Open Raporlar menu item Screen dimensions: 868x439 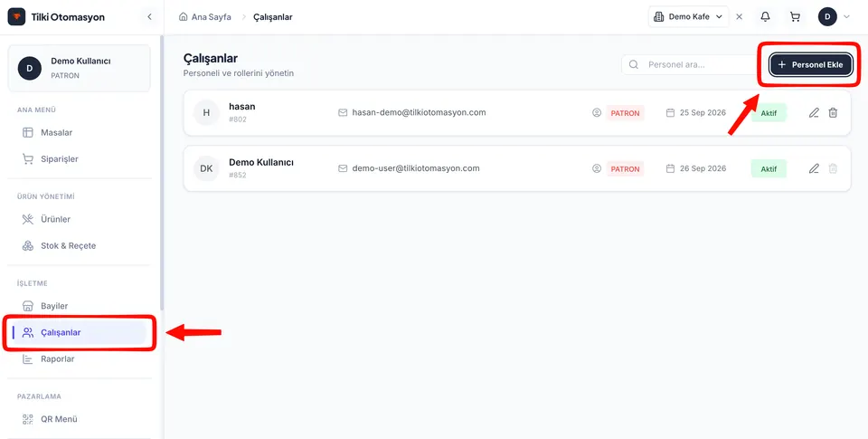point(80,359)
